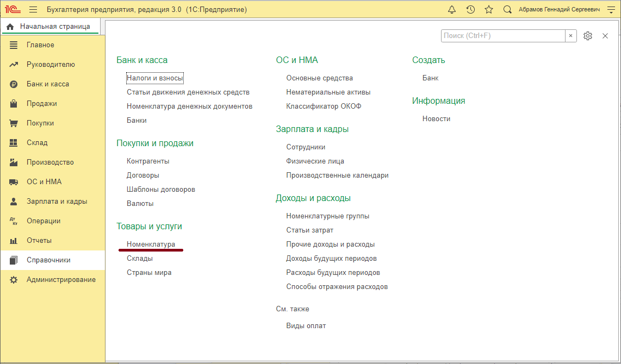Viewport: 621px width, 364px height.
Task: Open the Производство section
Action: (x=52, y=162)
